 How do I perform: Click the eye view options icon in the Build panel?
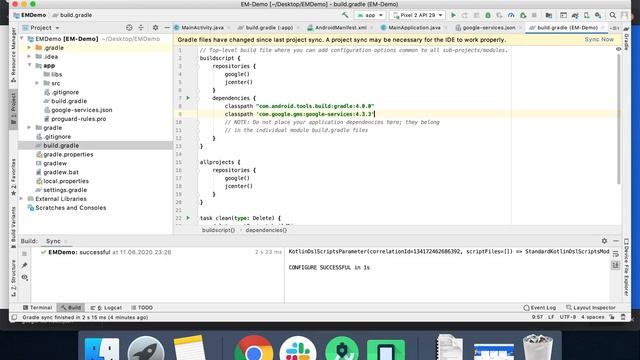tap(24, 278)
